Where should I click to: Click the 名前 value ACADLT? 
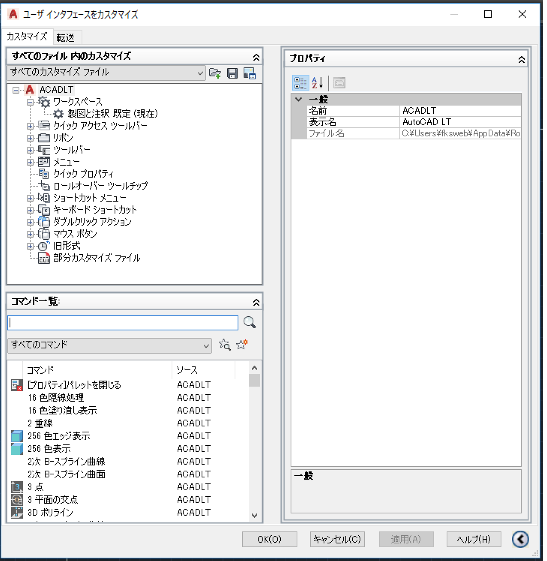click(460, 111)
